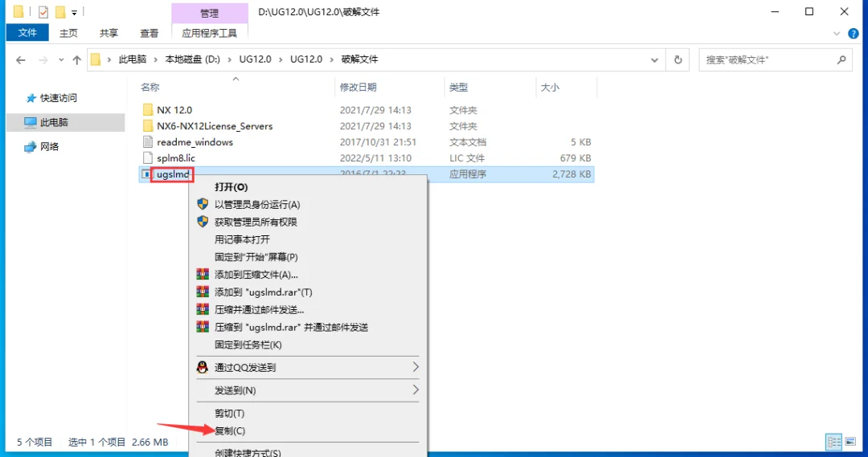The height and width of the screenshot is (457, 868).
Task: Click the NX 12.0 folder icon
Action: (147, 109)
